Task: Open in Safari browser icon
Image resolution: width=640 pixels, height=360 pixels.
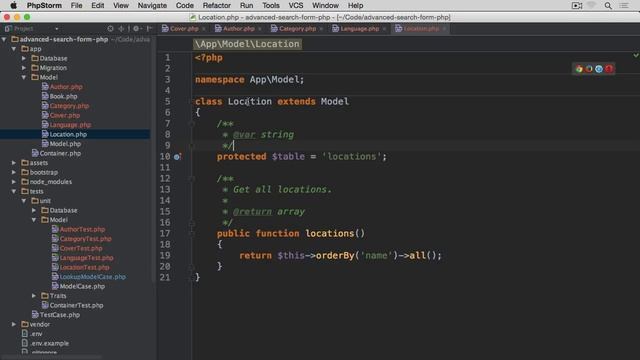Action: 599,69
